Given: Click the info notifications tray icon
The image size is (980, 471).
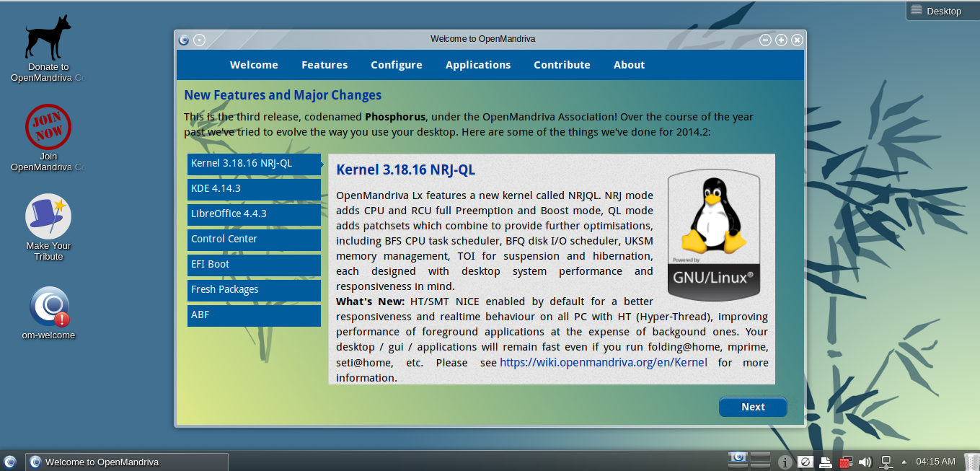Looking at the screenshot, I should point(785,462).
